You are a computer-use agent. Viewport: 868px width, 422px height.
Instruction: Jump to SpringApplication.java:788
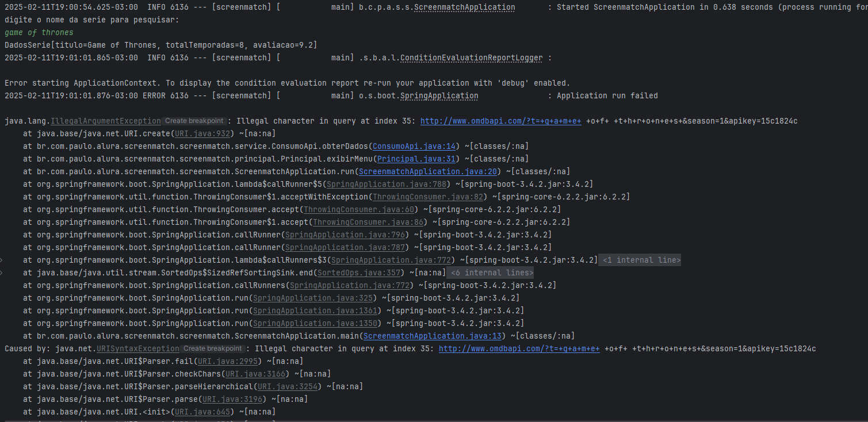(387, 185)
